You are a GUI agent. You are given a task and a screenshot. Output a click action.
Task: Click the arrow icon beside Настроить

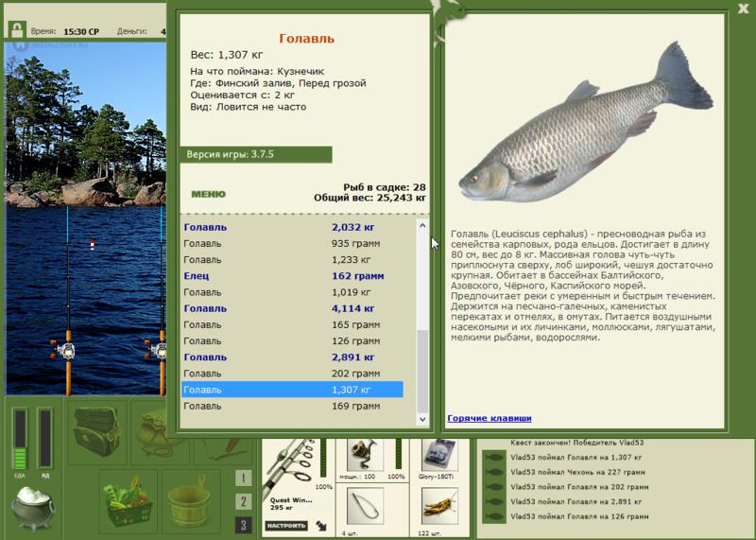[321, 526]
